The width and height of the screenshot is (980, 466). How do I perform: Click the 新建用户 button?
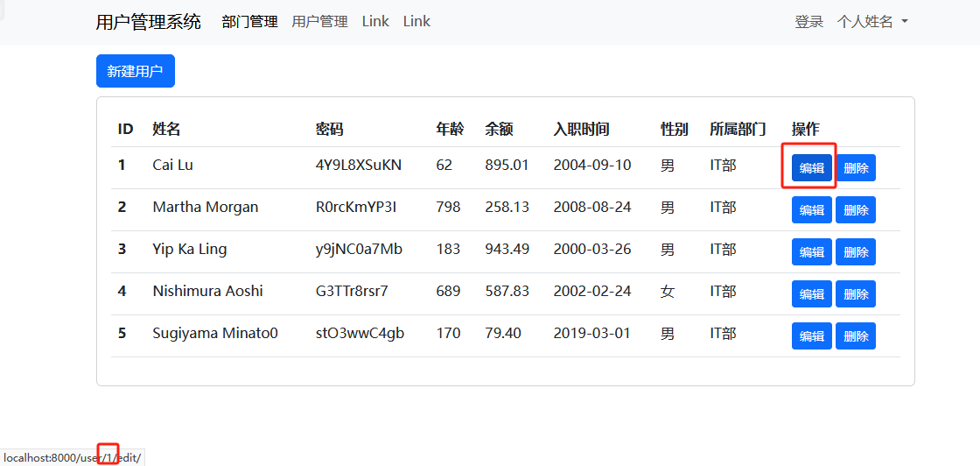(x=135, y=71)
